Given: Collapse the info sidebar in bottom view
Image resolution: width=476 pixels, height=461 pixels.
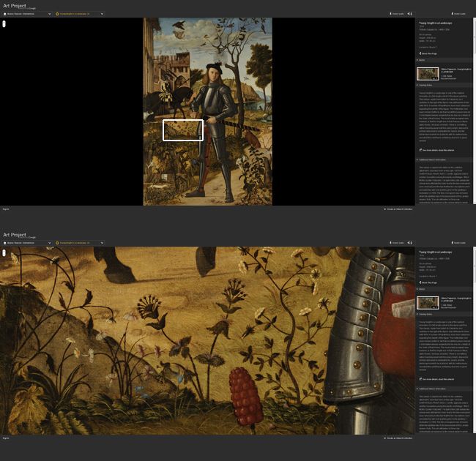Looking at the screenshot, I should [x=410, y=243].
